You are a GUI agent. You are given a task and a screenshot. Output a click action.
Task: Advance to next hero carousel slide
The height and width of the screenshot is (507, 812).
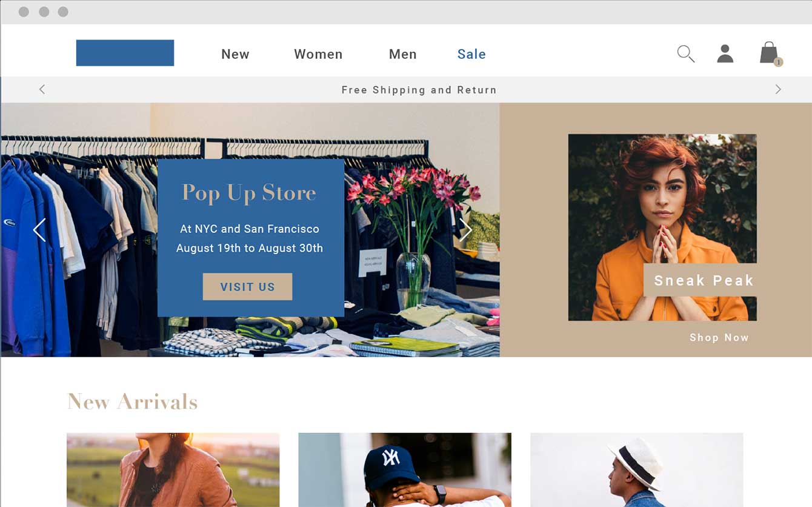465,230
